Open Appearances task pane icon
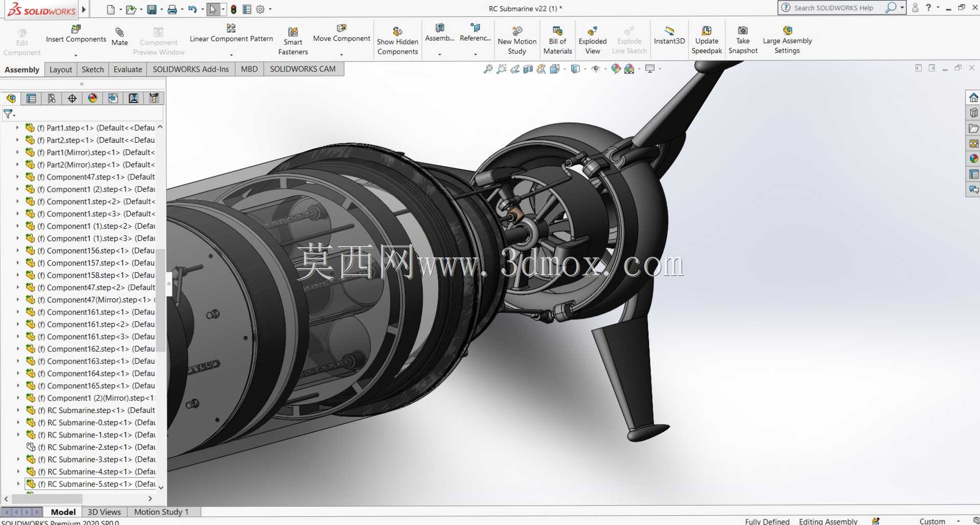The height and width of the screenshot is (525, 980). pyautogui.click(x=973, y=159)
